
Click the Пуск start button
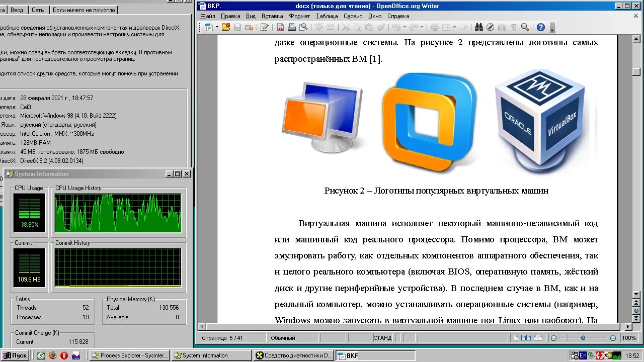coord(15,355)
